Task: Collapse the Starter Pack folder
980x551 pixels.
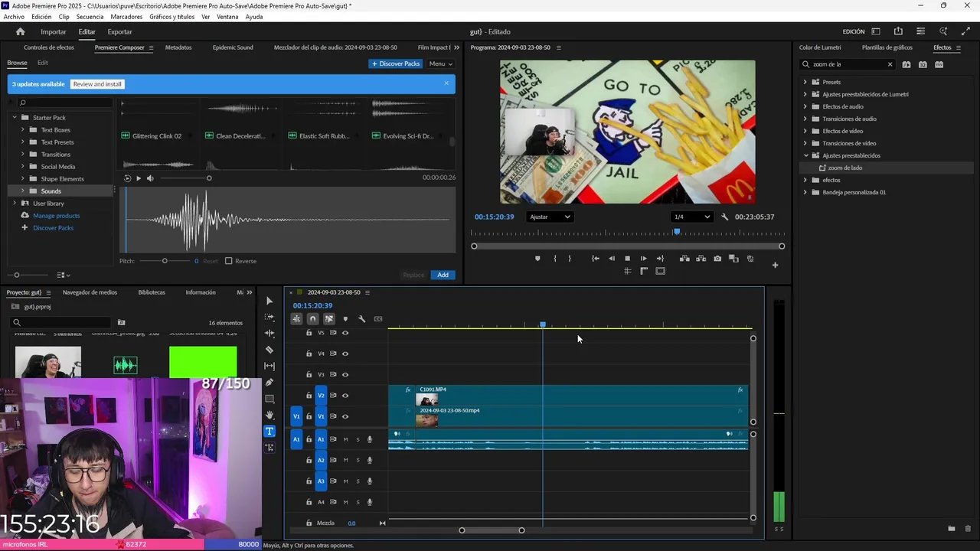Action: tap(15, 118)
